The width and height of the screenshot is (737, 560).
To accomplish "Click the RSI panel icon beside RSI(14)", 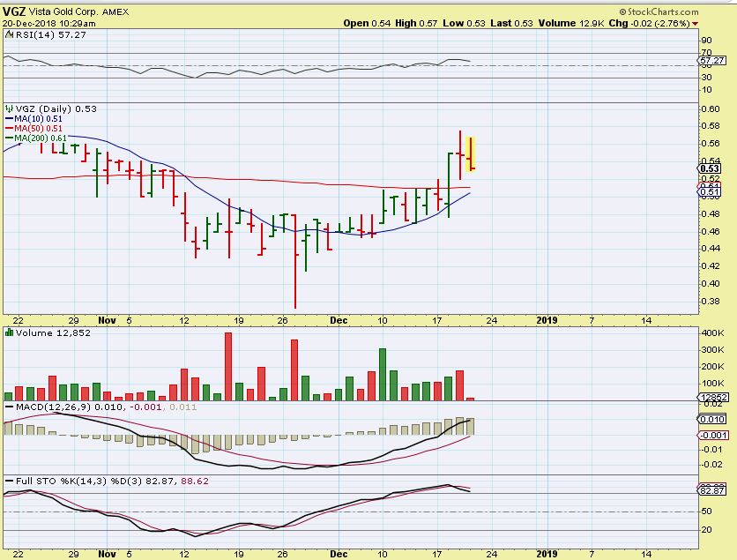I will tap(10, 34).
